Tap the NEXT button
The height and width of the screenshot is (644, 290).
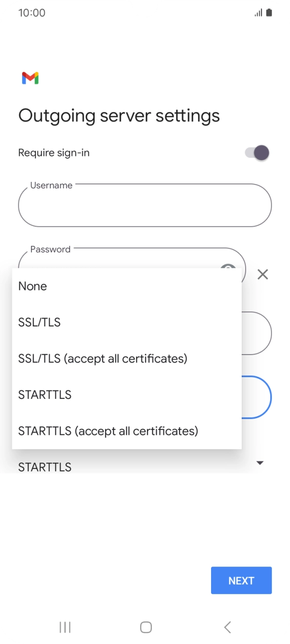click(241, 580)
